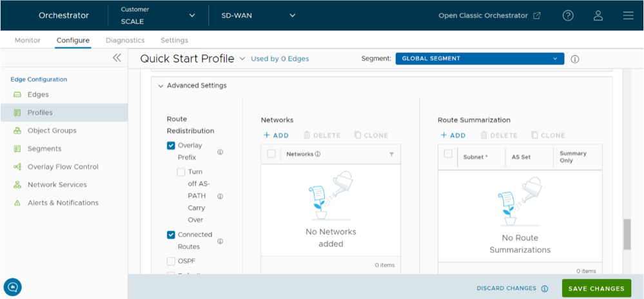Screen dimensions: 644x299
Task: Open the chat support bubble icon
Action: [x=12, y=286]
